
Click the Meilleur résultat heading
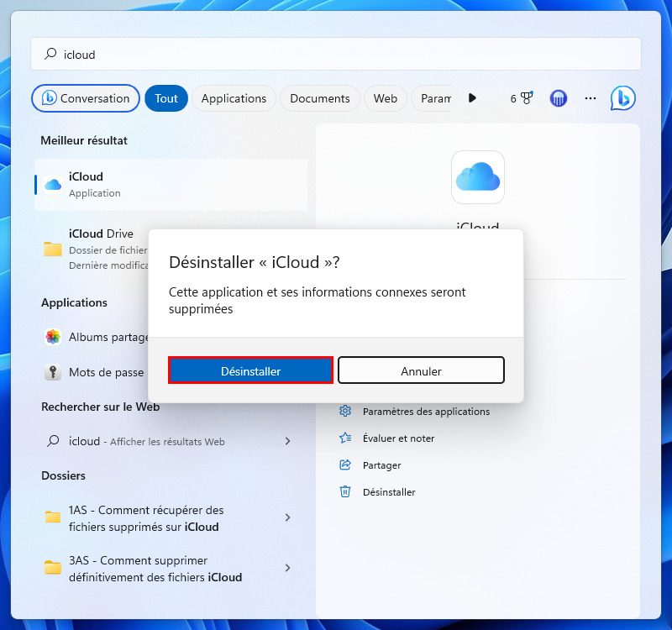point(84,140)
